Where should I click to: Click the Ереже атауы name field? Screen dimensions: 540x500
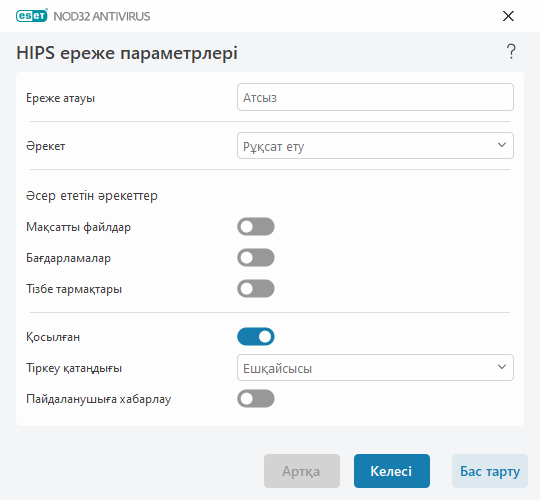click(375, 97)
